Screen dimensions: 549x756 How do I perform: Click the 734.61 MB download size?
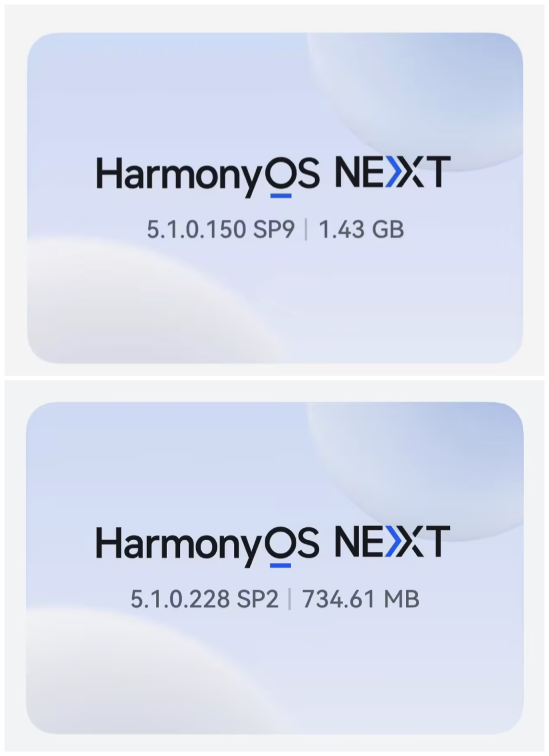(x=361, y=599)
